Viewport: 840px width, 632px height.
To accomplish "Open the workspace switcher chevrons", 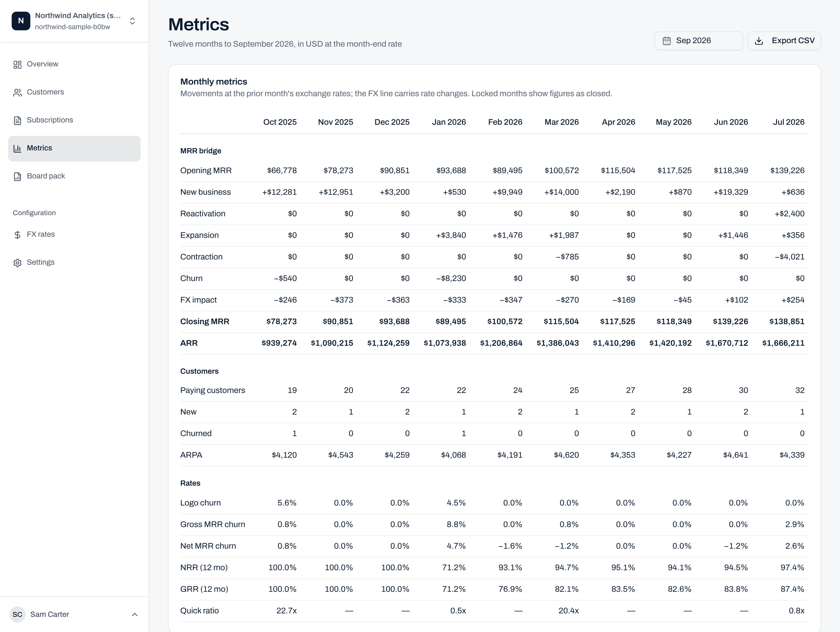I will pyautogui.click(x=132, y=21).
